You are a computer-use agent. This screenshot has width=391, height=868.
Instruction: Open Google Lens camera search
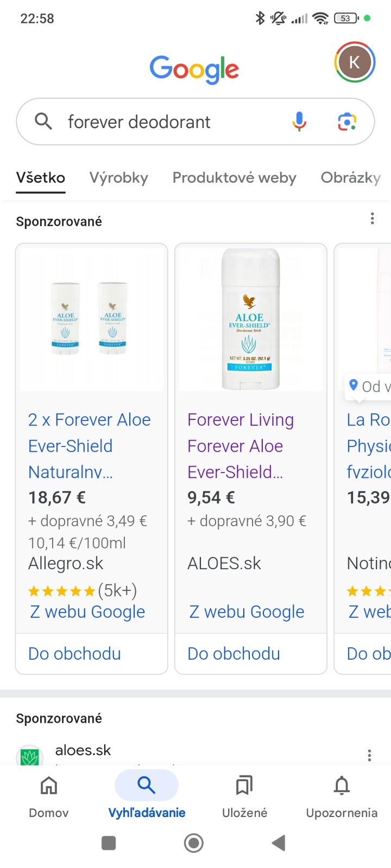[347, 122]
